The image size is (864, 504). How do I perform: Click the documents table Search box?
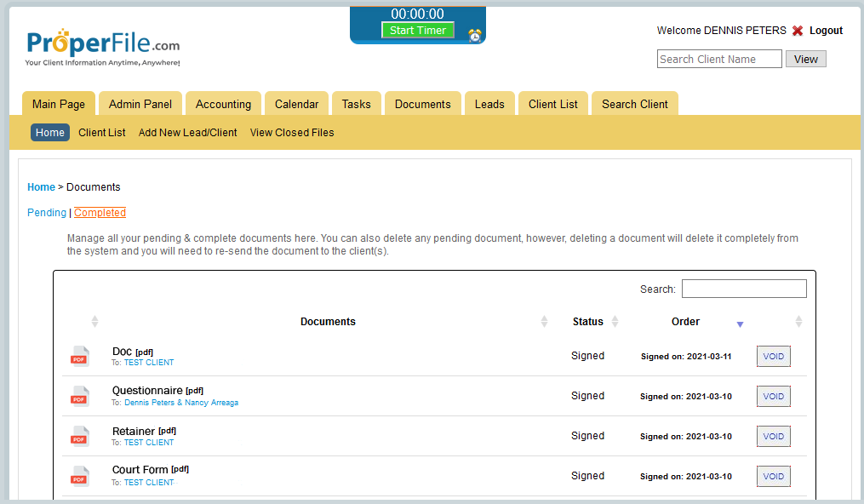744,289
